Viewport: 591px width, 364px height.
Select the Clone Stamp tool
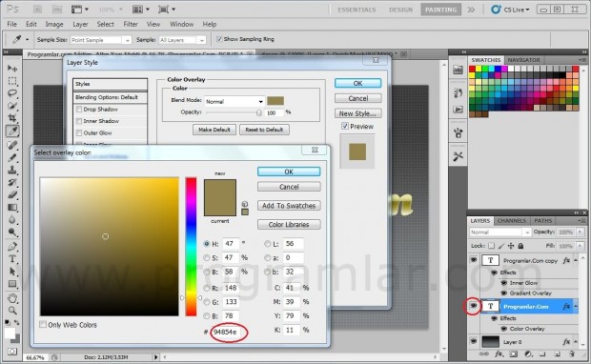tap(12, 170)
